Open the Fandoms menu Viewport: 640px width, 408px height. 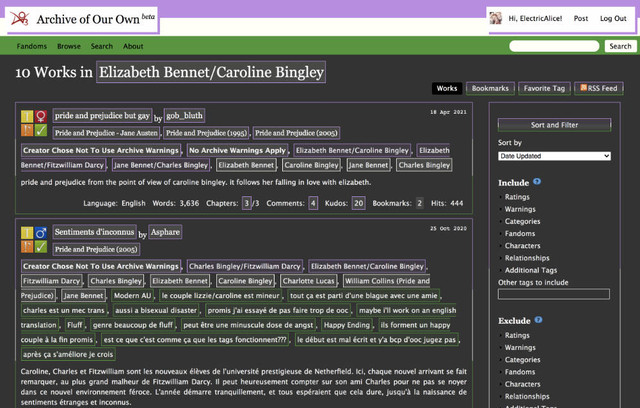click(31, 46)
